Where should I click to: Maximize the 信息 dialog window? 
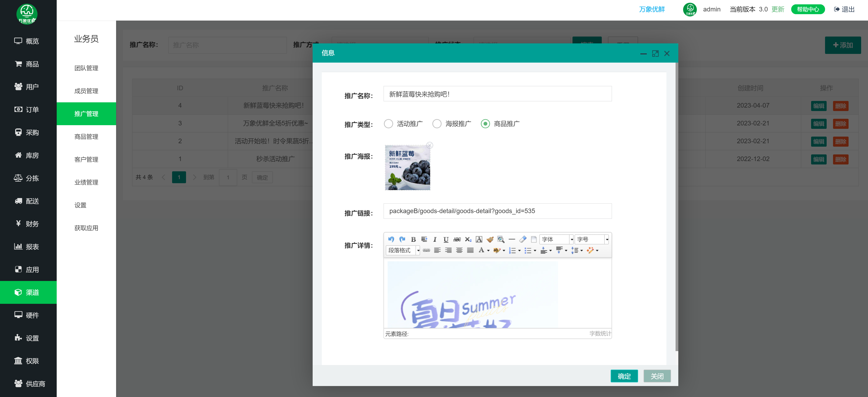[x=655, y=53]
